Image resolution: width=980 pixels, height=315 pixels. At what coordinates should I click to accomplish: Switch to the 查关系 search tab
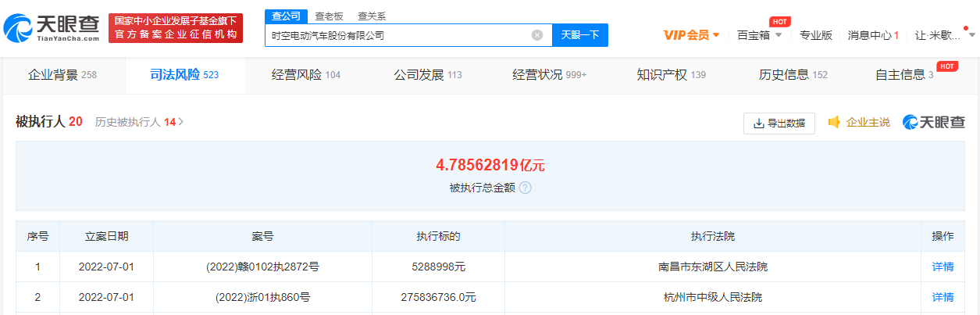coord(372,16)
